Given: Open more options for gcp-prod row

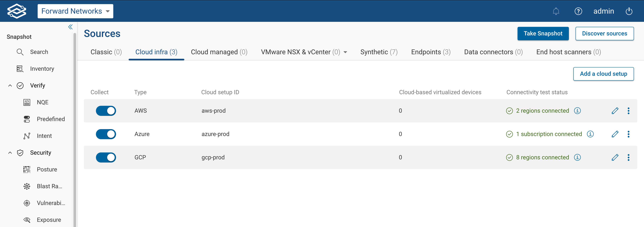Looking at the screenshot, I should pyautogui.click(x=628, y=157).
